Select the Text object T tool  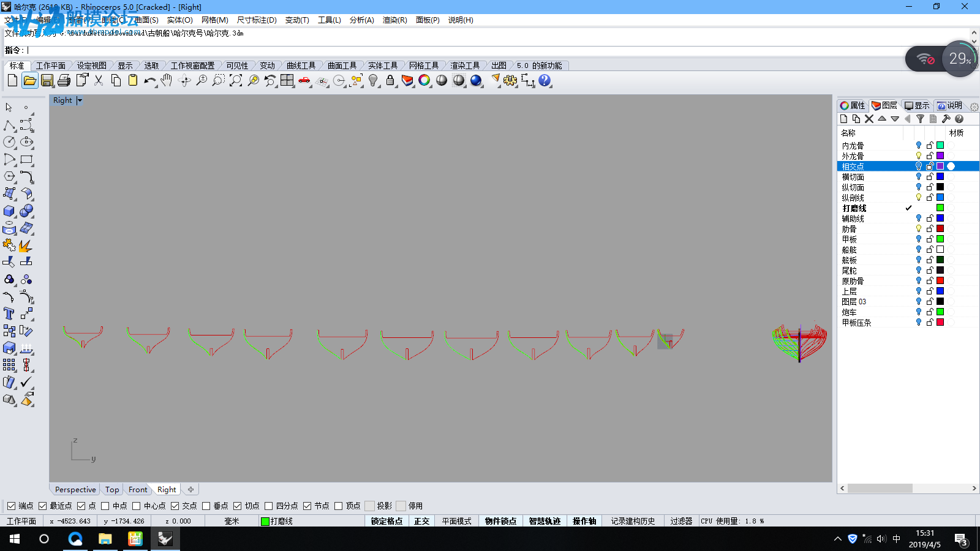pyautogui.click(x=9, y=313)
